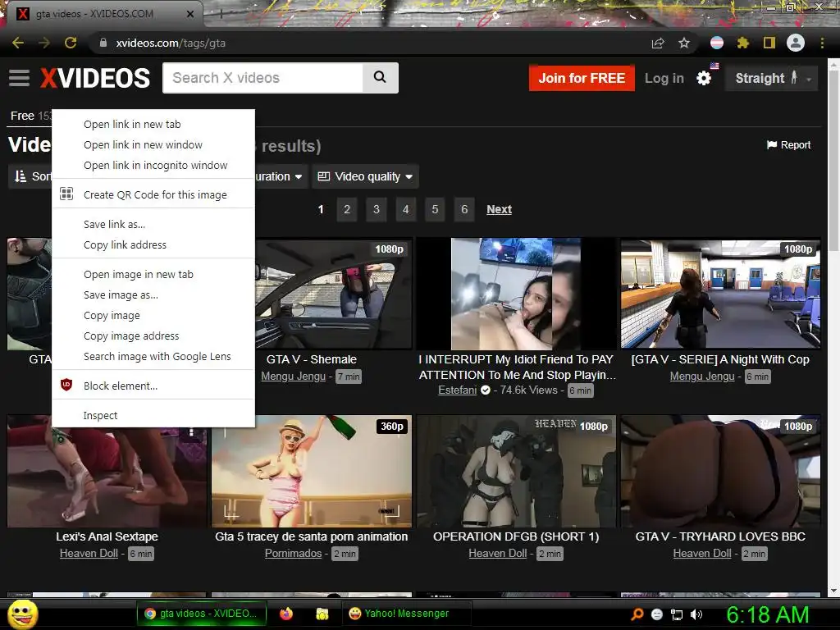Click the taskbar search magnifier icon
Screen dimensions: 840x630
coord(637,614)
